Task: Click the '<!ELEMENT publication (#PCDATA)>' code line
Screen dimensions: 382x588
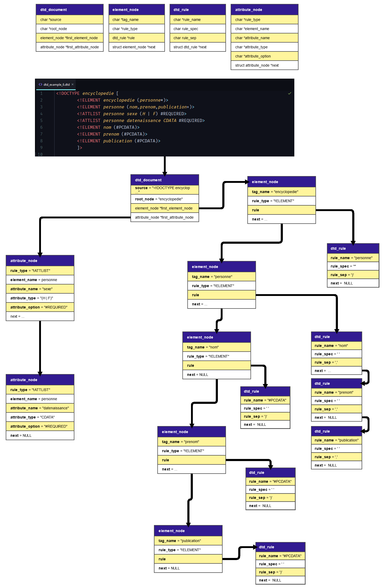Action: (x=119, y=141)
